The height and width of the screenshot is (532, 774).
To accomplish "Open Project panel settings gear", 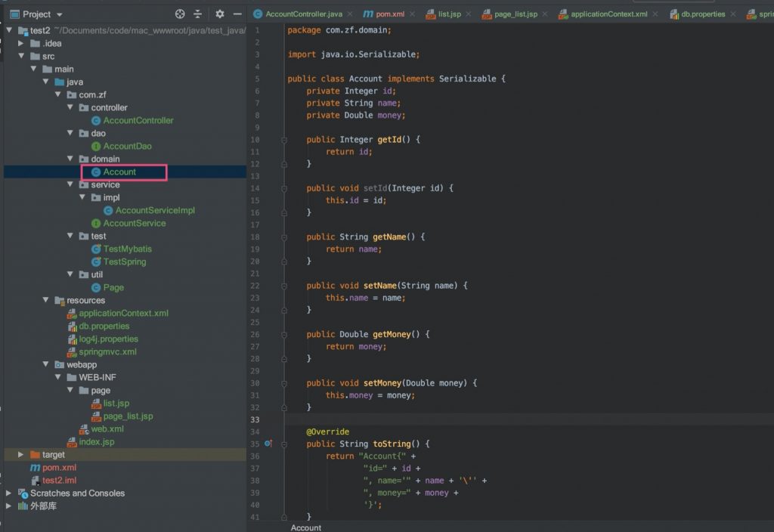I will click(x=220, y=14).
